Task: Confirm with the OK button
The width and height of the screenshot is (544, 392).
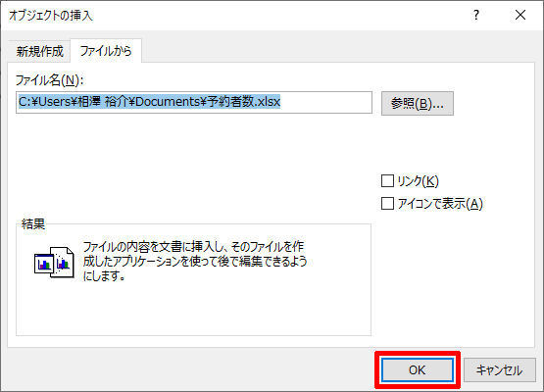Action: point(418,369)
